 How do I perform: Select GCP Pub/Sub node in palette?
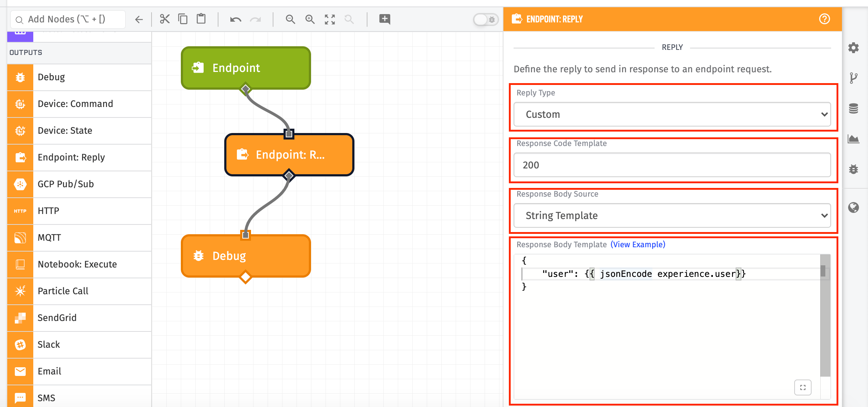click(79, 184)
